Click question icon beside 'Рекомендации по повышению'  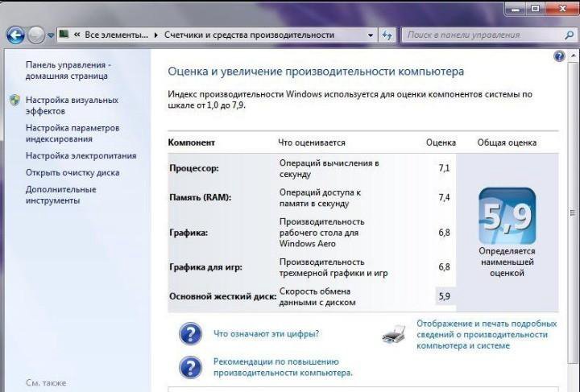189,368
